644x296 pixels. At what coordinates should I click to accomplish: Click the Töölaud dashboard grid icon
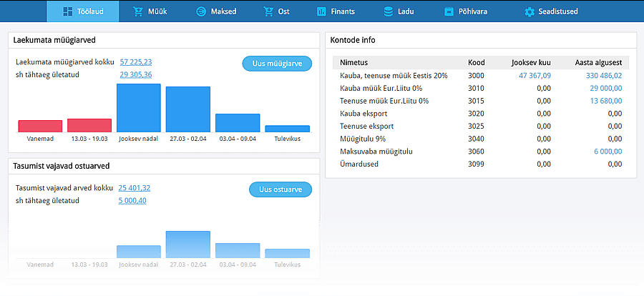[x=67, y=11]
